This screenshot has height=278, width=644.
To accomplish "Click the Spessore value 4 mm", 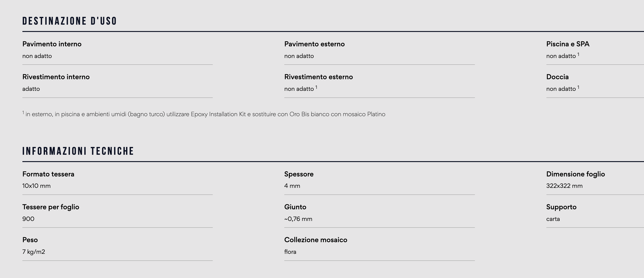I will (x=292, y=186).
